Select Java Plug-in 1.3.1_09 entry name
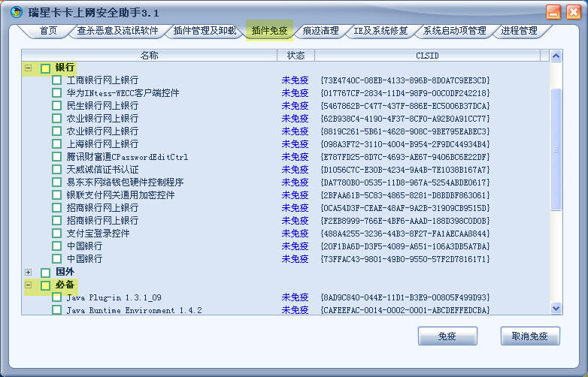The height and width of the screenshot is (377, 588). click(x=114, y=297)
